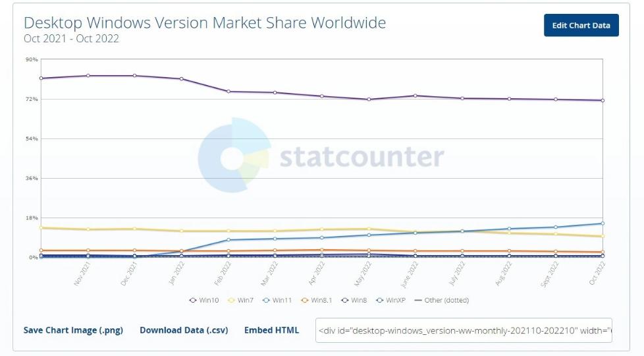Click the Embed HTML link
Image resolution: width=644 pixels, height=356 pixels.
pyautogui.click(x=271, y=330)
